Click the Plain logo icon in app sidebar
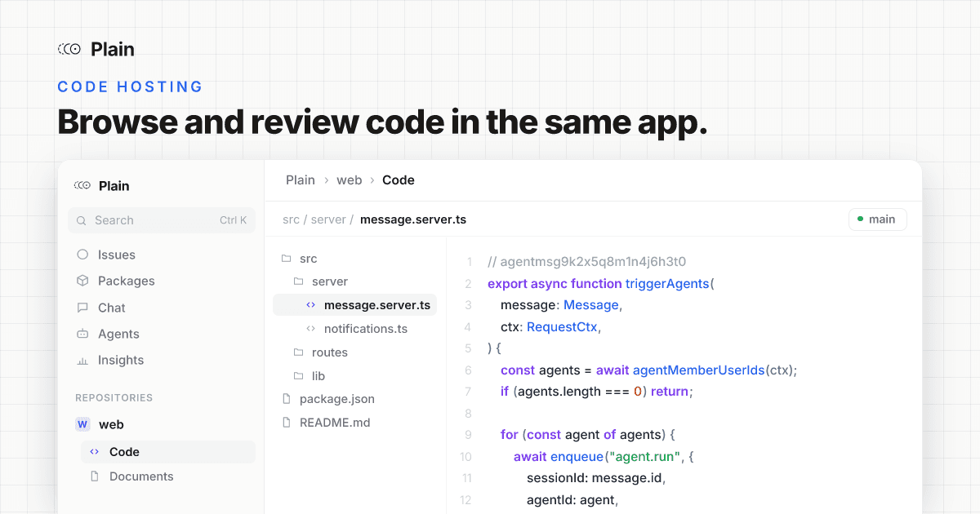 [82, 186]
